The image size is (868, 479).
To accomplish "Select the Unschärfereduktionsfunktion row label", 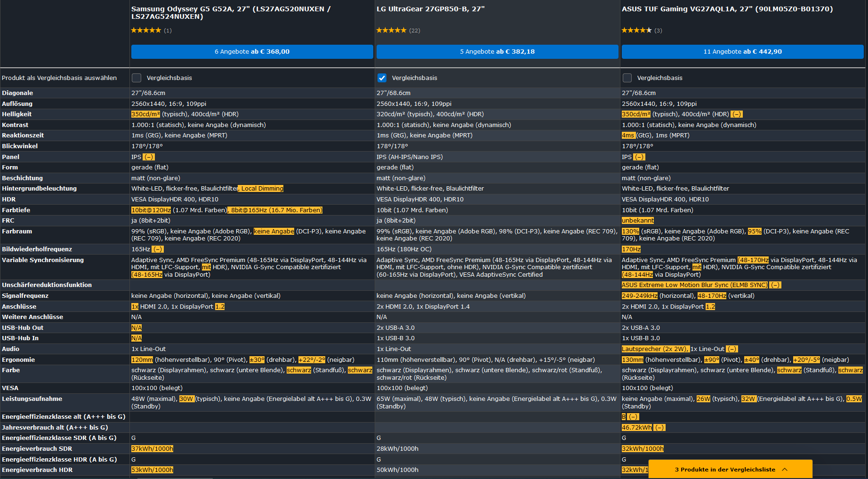I will click(x=47, y=285).
